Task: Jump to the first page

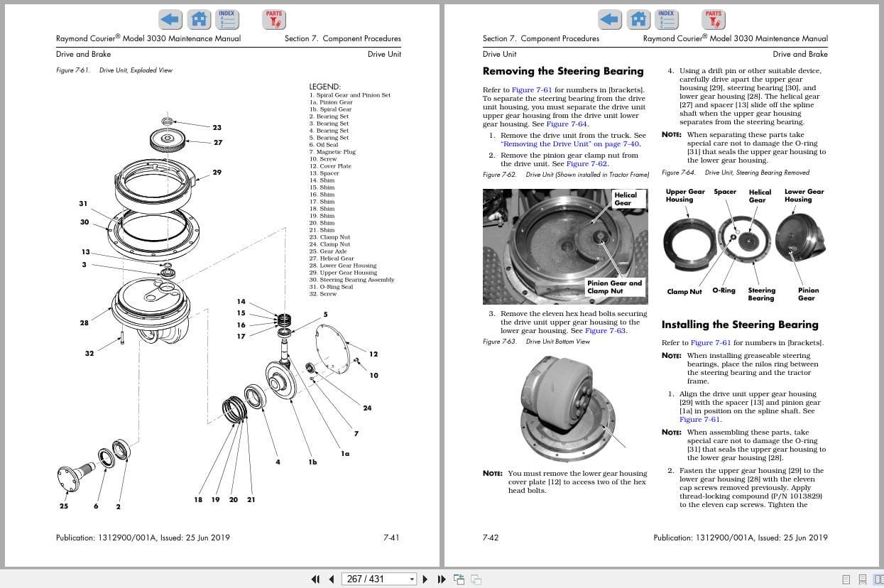Action: [316, 579]
